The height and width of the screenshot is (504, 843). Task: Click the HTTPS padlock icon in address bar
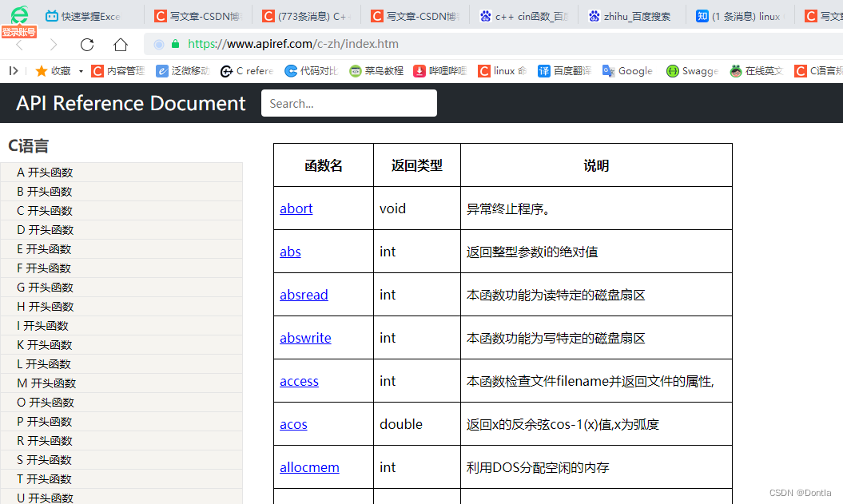[x=174, y=44]
